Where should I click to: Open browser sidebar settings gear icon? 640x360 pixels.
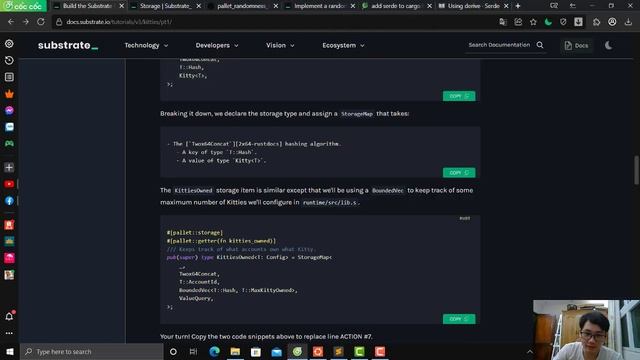coord(9,44)
